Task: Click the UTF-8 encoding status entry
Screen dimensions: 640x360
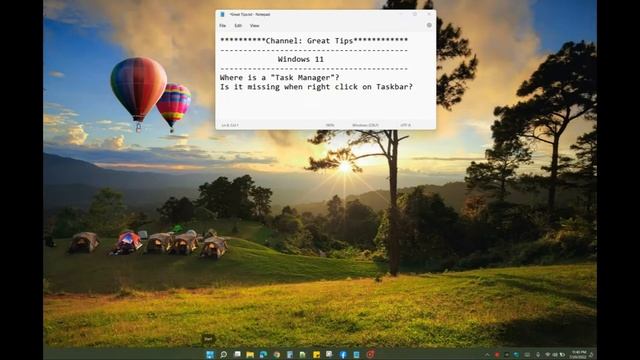Action: [405, 125]
